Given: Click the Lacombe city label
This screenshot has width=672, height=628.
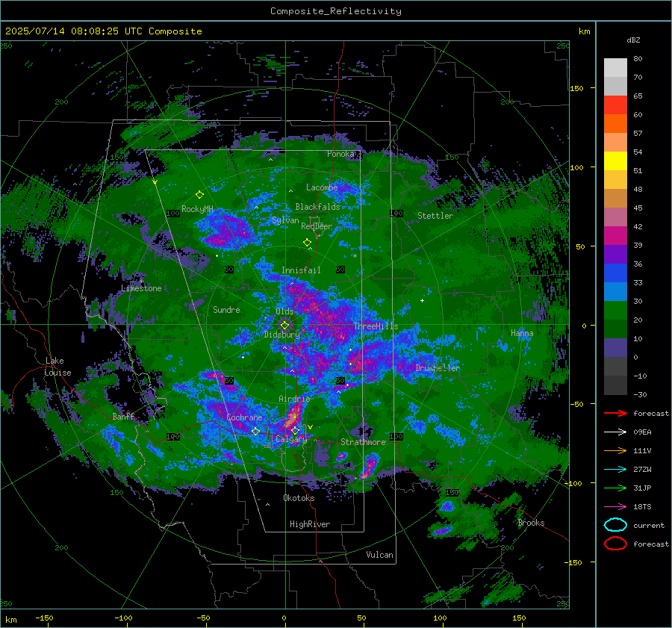Looking at the screenshot, I should coord(322,187).
